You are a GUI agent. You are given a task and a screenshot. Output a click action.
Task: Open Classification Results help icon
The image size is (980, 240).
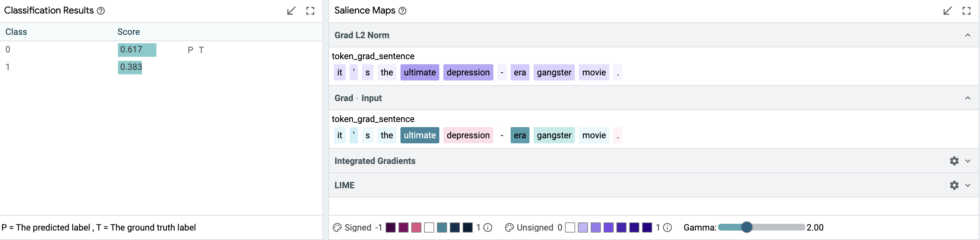[x=101, y=11]
